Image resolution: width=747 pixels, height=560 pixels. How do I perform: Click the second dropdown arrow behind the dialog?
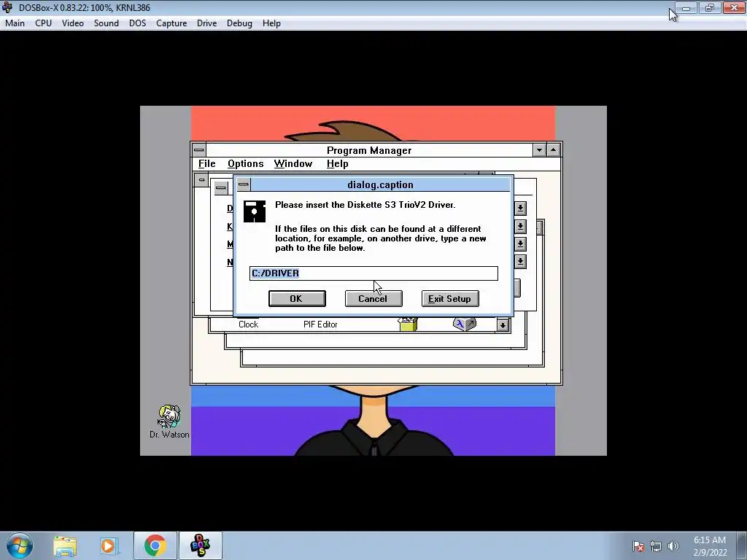click(520, 226)
